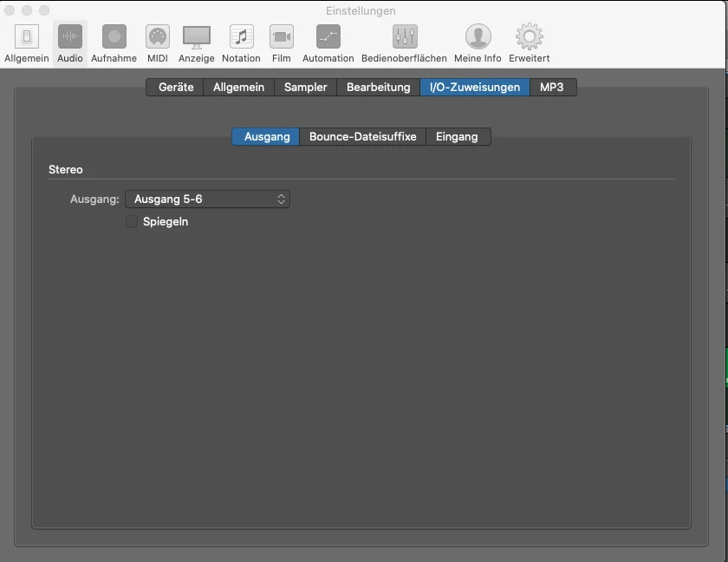Switch to the Geräte tab

pos(175,88)
